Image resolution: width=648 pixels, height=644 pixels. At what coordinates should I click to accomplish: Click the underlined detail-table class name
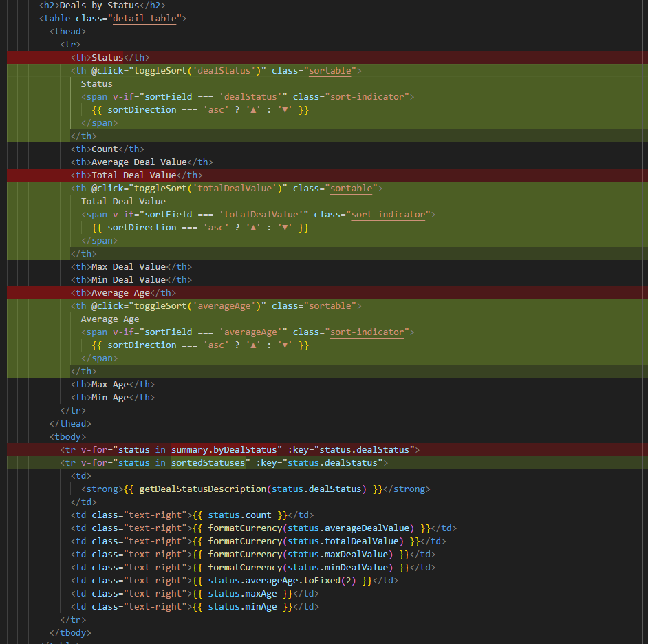[144, 18]
